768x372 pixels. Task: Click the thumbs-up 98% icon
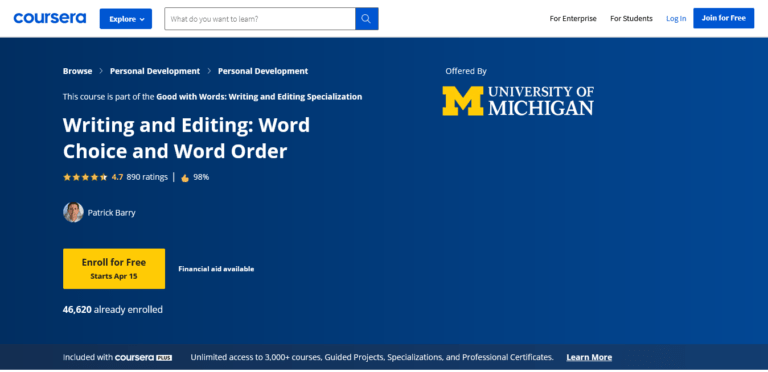185,178
